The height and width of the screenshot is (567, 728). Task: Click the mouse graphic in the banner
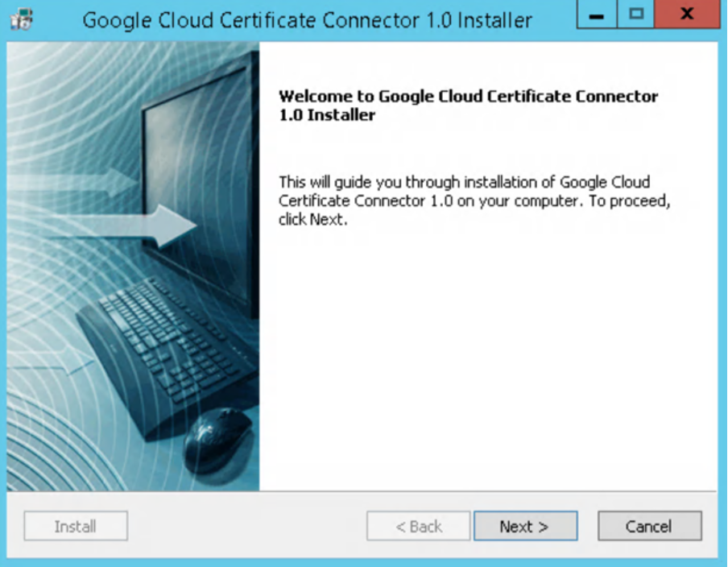[217, 439]
